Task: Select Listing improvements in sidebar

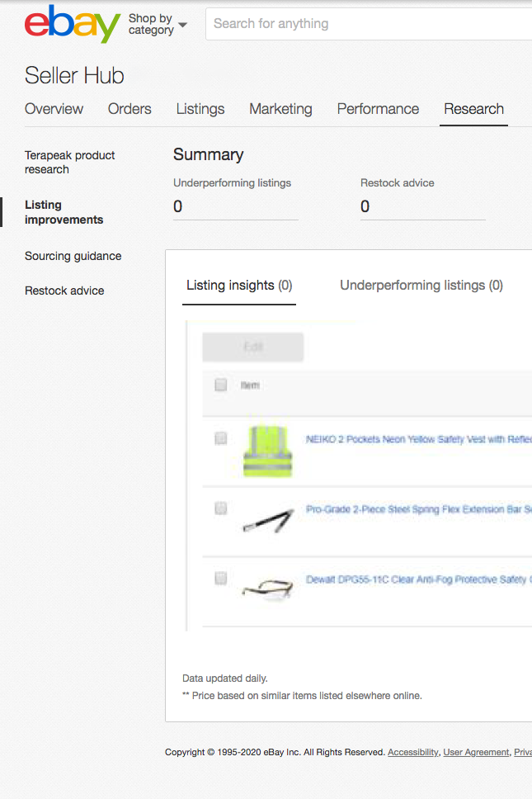Action: [64, 212]
